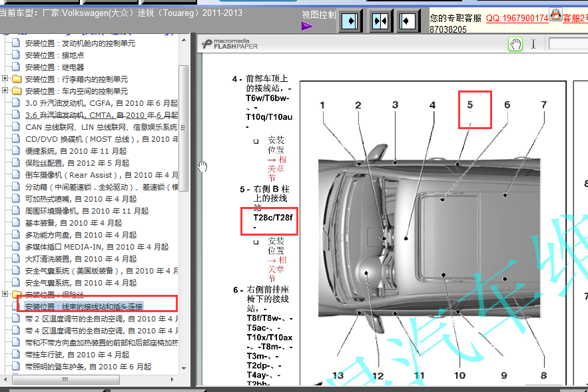This screenshot has width=588, height=392.
Task: Click the QQ penguin customer service icon
Action: click(555, 15)
